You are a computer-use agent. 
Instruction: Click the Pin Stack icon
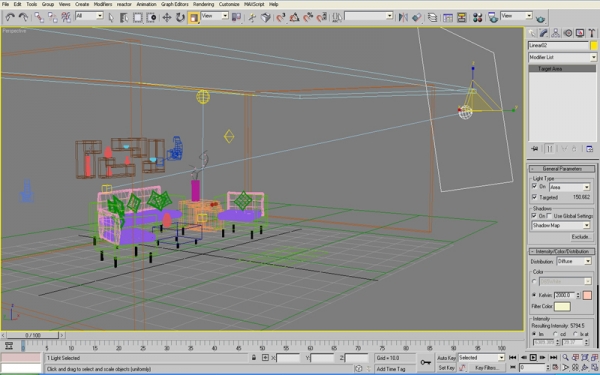point(535,148)
